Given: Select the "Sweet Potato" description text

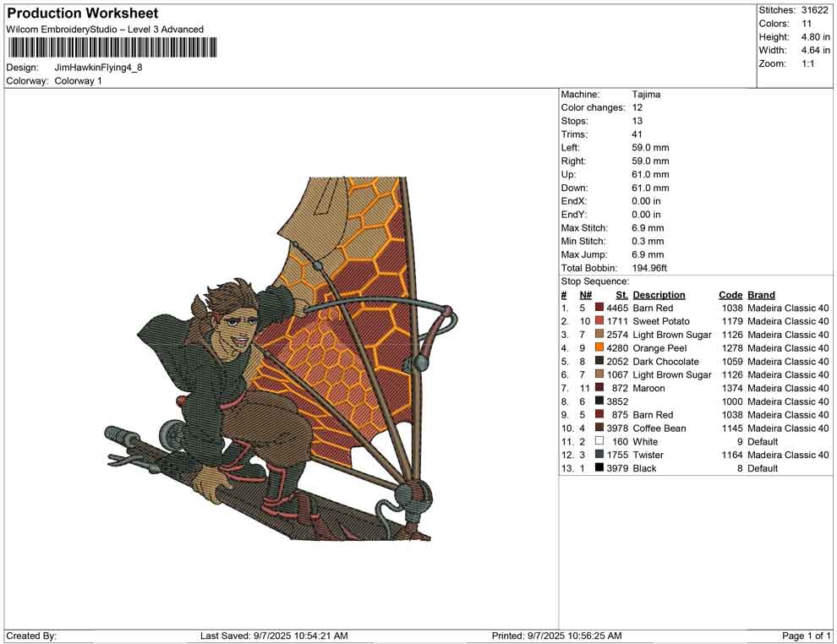Looking at the screenshot, I should 661,321.
